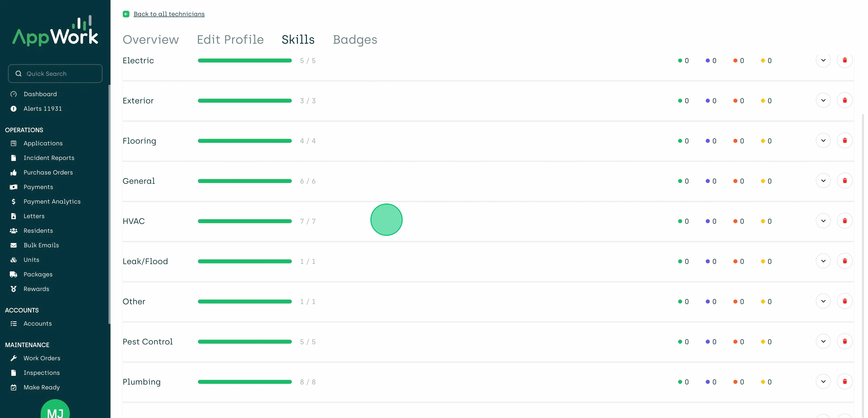Image resolution: width=868 pixels, height=418 pixels.
Task: Expand the Flooring skill details
Action: (823, 140)
